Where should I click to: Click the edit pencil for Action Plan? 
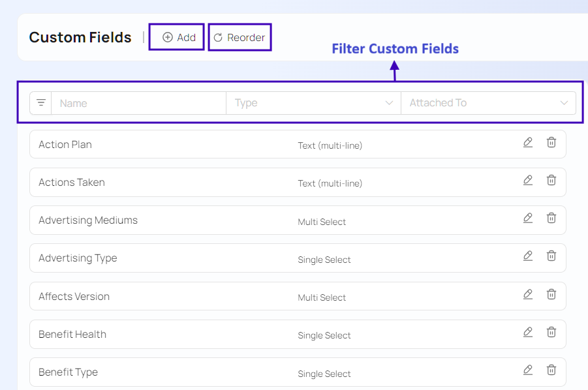528,142
